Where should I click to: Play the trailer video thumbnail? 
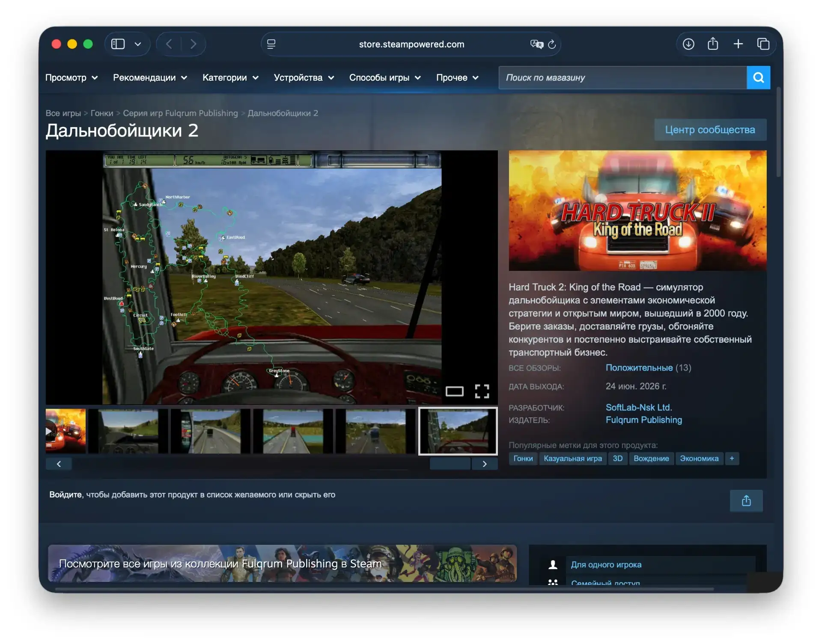[x=66, y=431]
